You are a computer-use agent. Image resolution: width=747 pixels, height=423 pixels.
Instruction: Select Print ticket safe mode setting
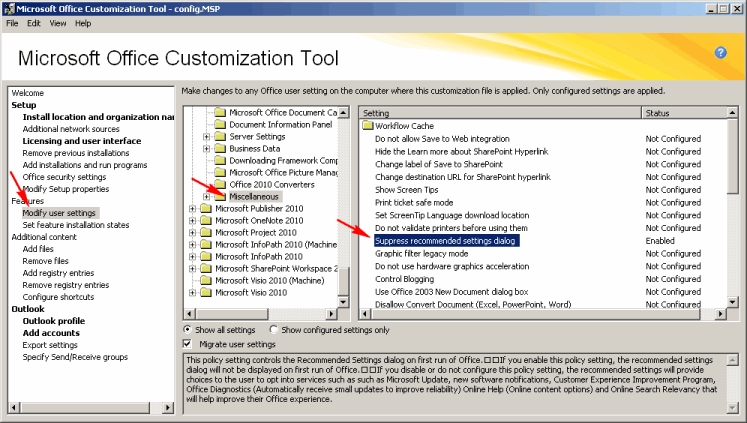click(x=414, y=202)
